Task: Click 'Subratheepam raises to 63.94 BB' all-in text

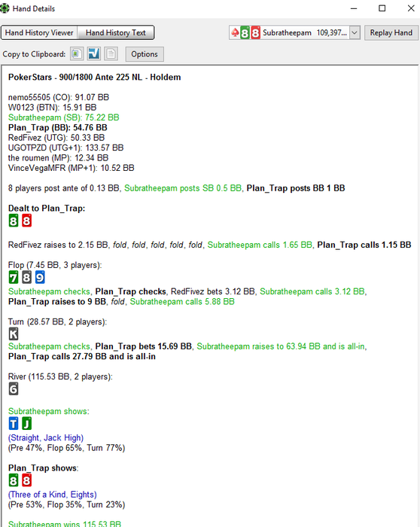Action: pos(282,346)
